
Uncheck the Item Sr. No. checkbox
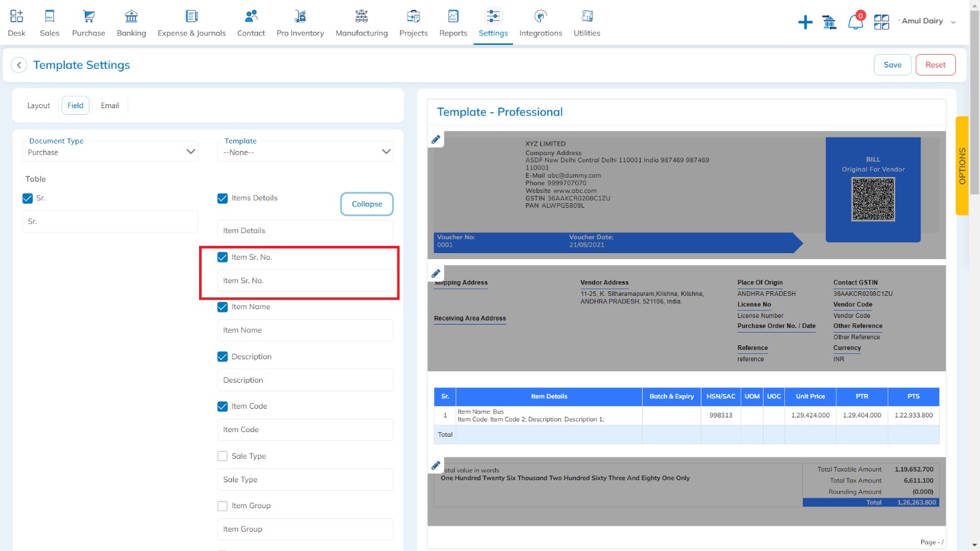(222, 257)
